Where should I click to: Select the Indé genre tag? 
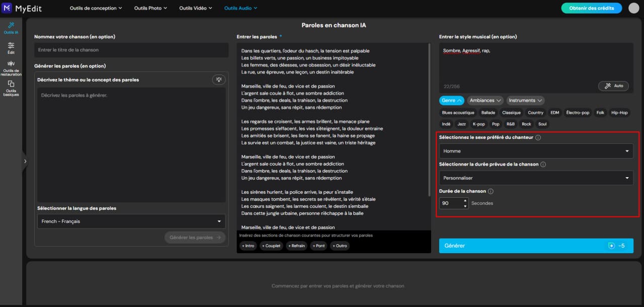point(446,124)
